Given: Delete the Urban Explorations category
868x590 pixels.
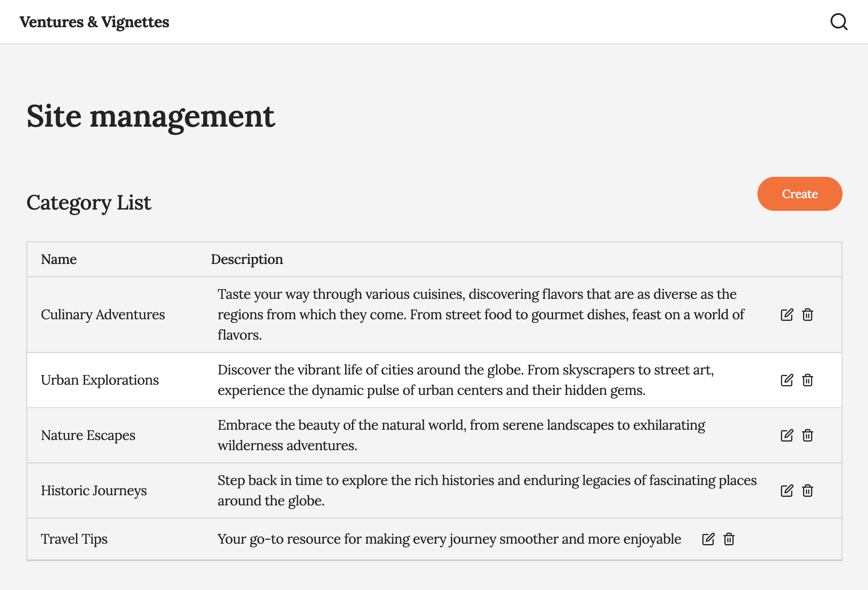Looking at the screenshot, I should click(x=807, y=380).
